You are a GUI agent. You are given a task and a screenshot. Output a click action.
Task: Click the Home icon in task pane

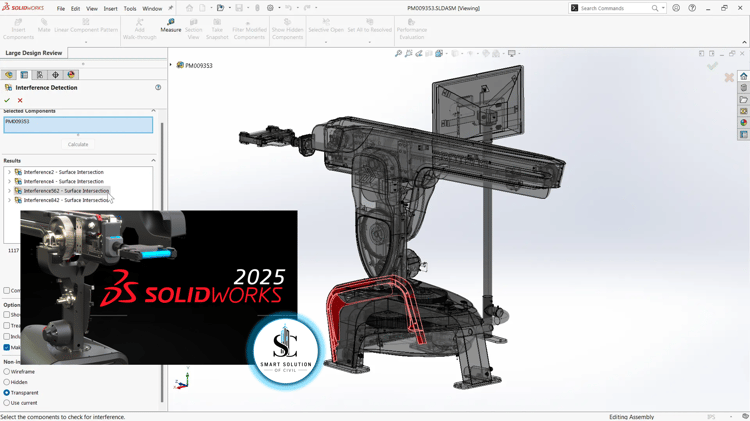pos(743,77)
